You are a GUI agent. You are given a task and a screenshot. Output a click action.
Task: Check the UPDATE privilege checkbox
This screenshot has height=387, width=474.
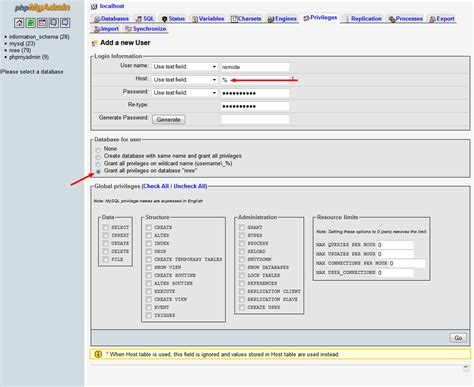pyautogui.click(x=106, y=243)
